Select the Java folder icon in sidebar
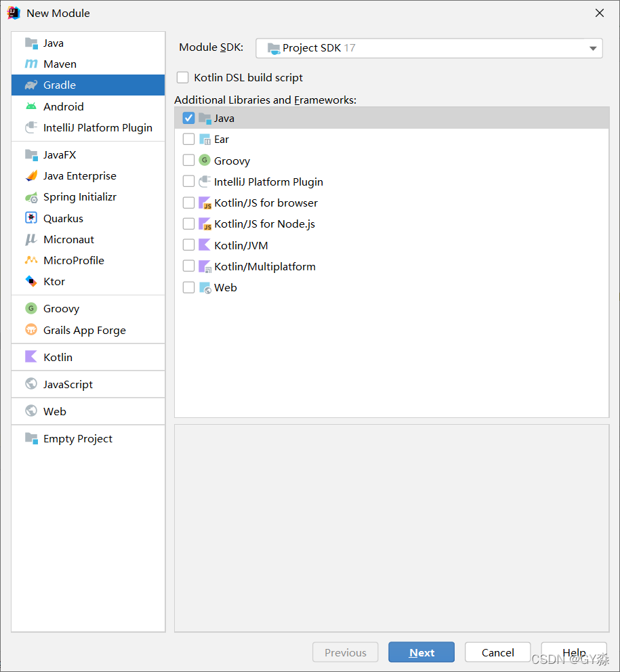620x672 pixels. (31, 43)
